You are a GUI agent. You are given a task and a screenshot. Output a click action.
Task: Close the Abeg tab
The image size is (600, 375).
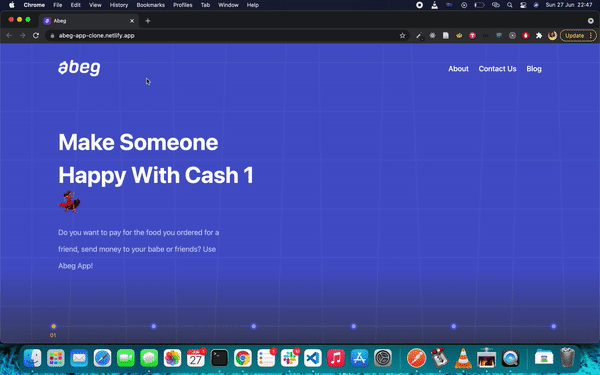[132, 21]
